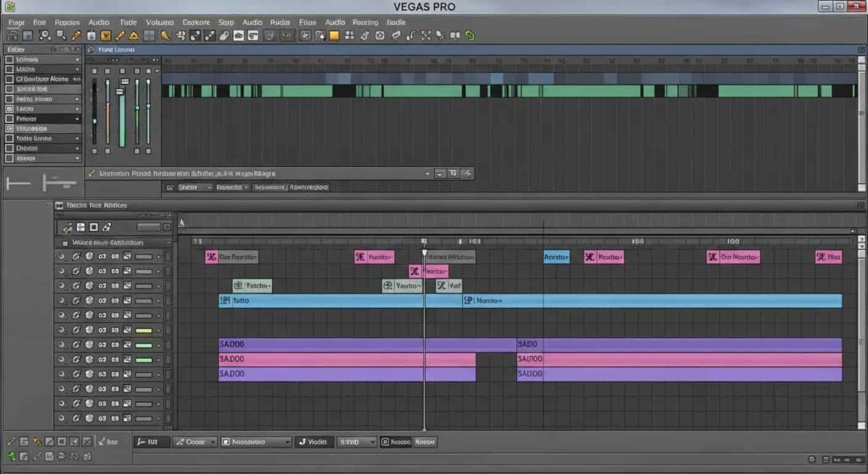Tick the checkbox next to Petto Xiiooo
Screen dimensions: 868x474
coord(9,99)
